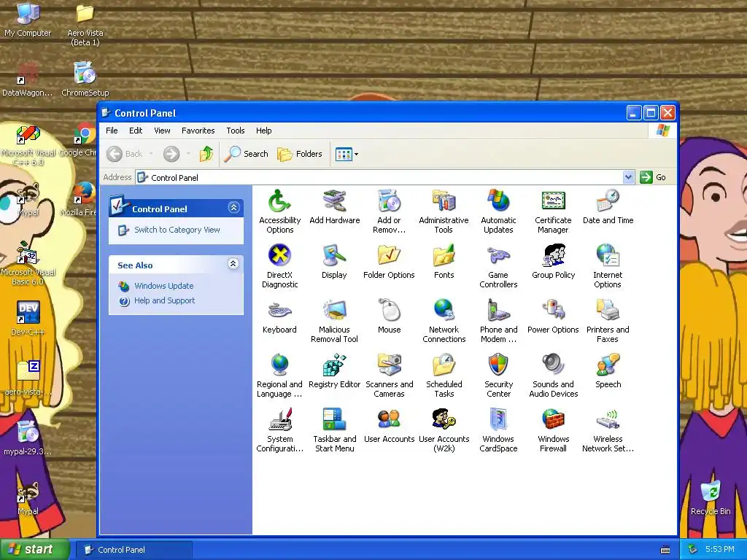Open the Tools menu

[236, 131]
